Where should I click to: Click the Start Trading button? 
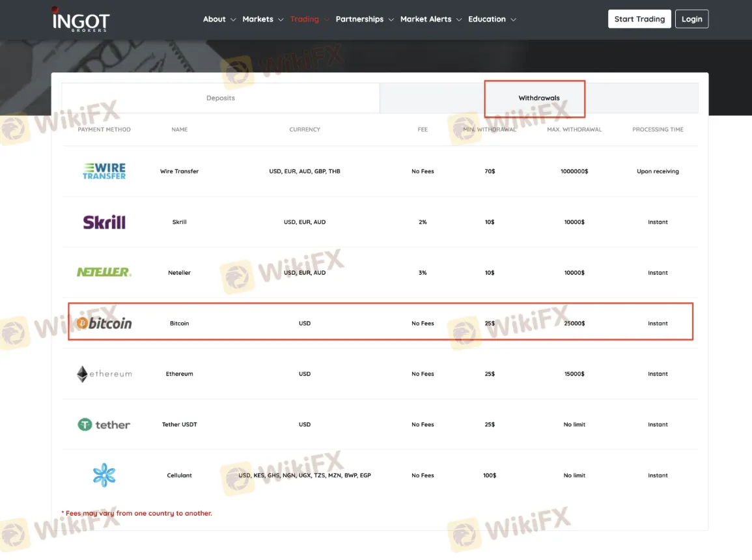click(639, 19)
